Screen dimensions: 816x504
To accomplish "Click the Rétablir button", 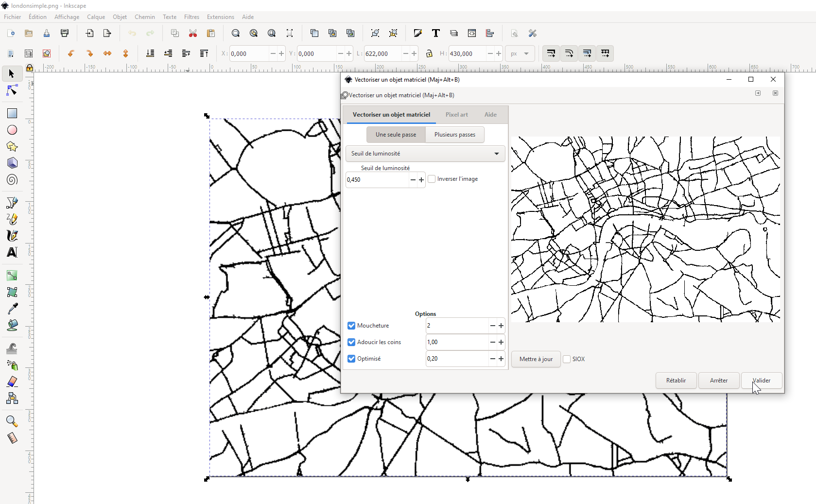I will point(676,381).
